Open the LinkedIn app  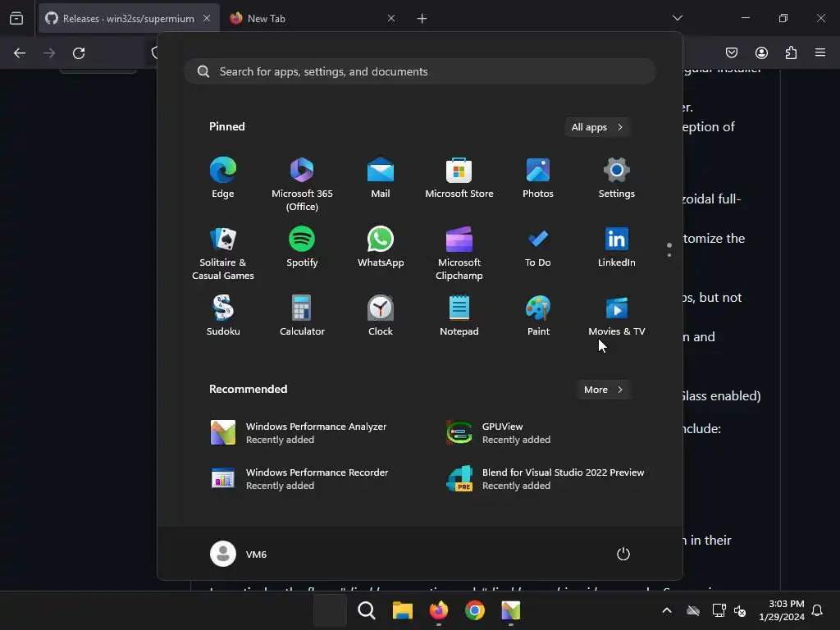(617, 247)
